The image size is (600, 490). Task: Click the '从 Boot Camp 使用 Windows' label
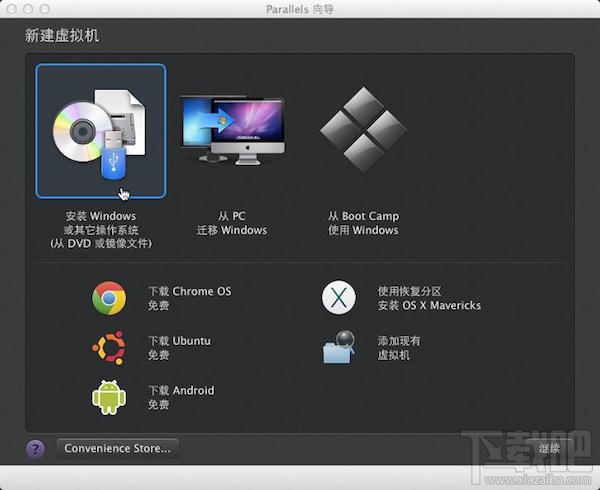point(363,223)
